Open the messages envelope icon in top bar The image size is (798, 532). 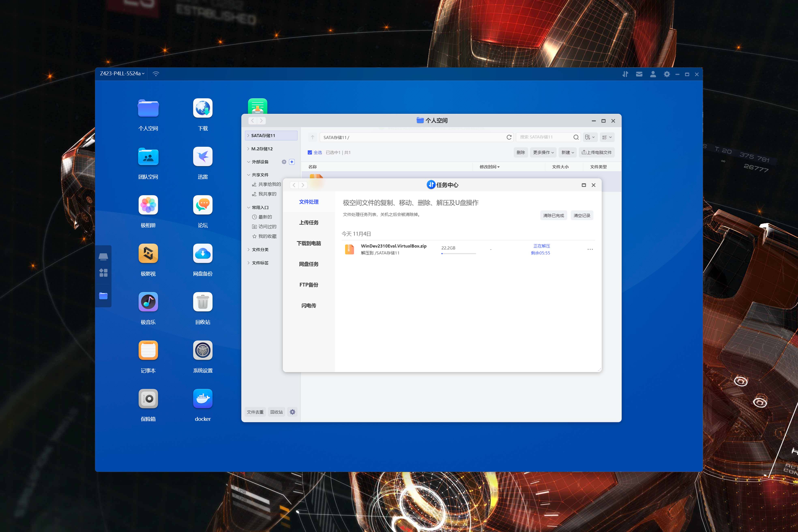(x=639, y=74)
